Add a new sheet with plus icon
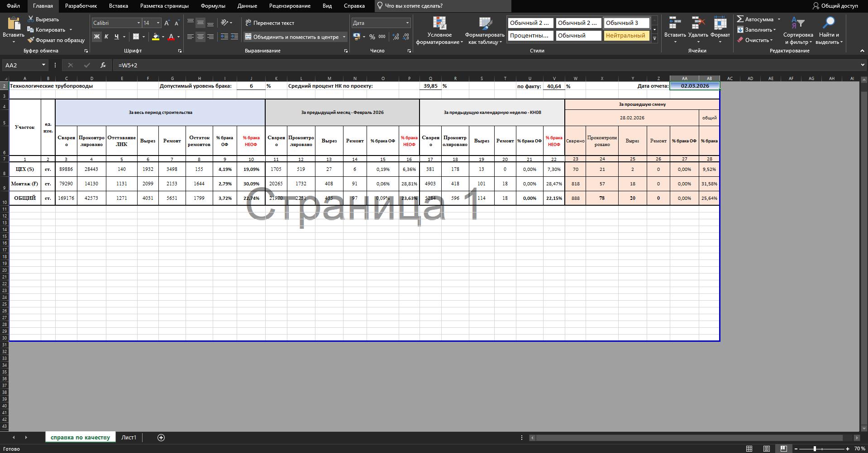Screen dimensions: 868x453 click(161, 438)
